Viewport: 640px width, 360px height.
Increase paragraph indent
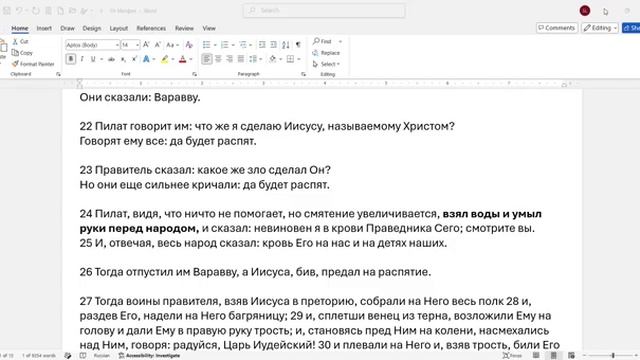pos(273,44)
